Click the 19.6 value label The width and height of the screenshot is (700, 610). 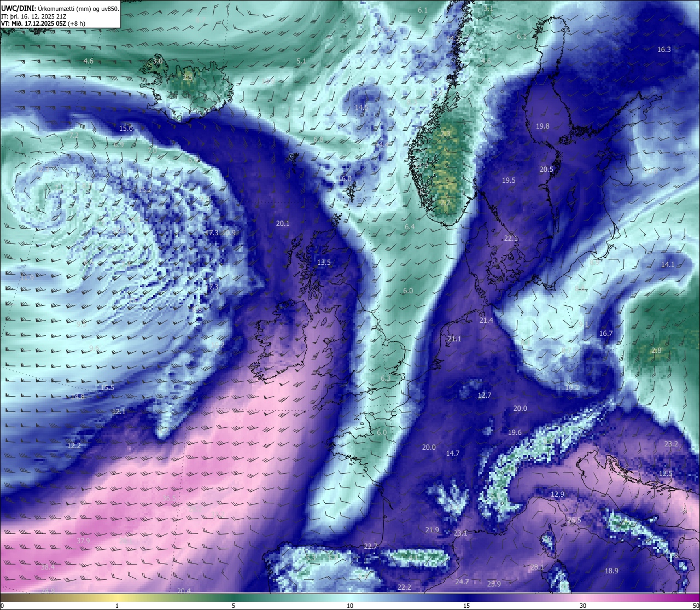pos(515,432)
